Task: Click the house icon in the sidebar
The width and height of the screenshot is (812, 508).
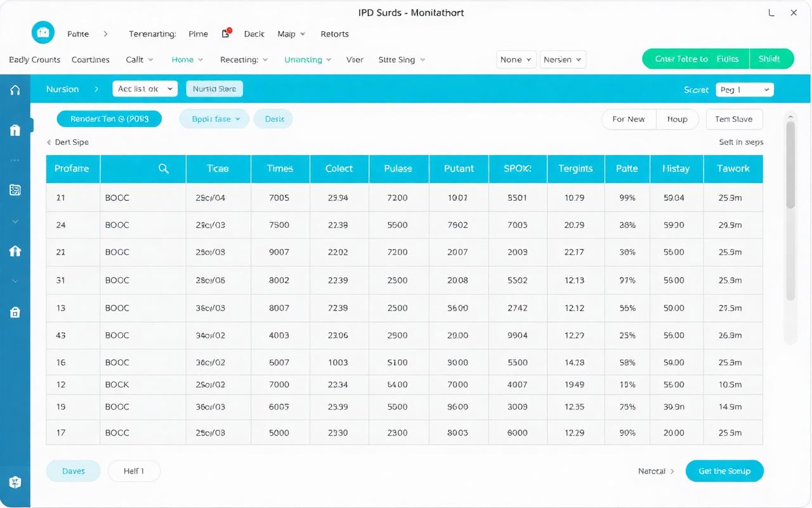Action: (x=15, y=251)
